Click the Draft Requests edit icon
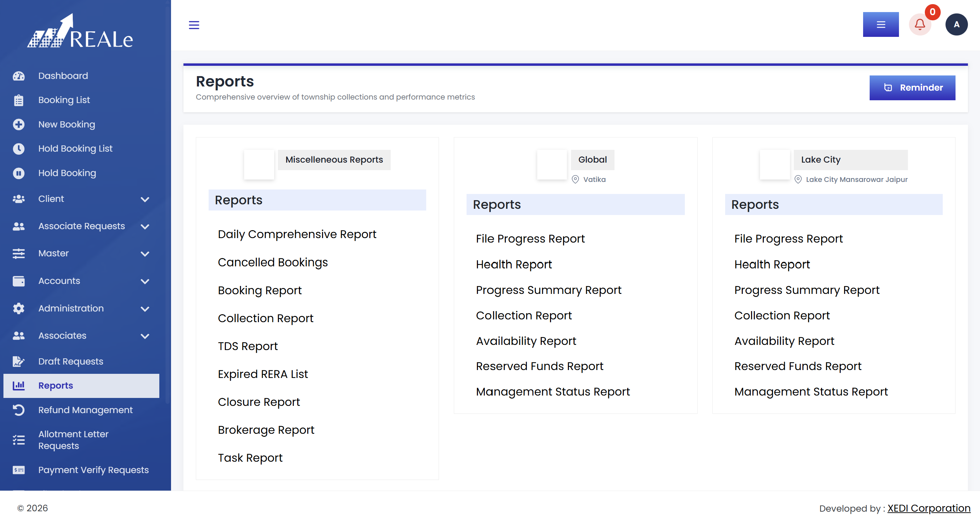The width and height of the screenshot is (980, 523). [x=19, y=361]
